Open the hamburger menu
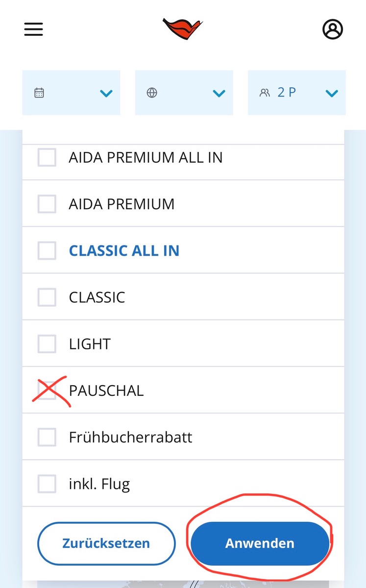366x588 pixels. point(34,29)
